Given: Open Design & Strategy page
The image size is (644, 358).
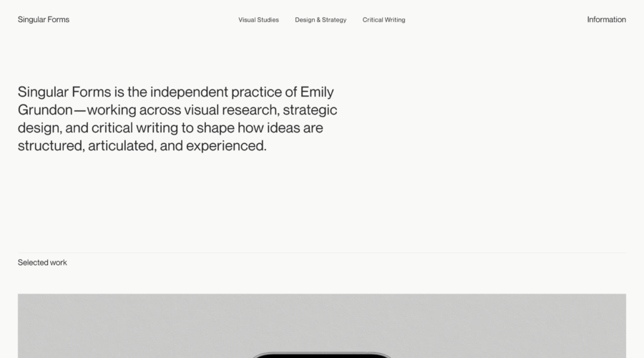Looking at the screenshot, I should pyautogui.click(x=321, y=20).
